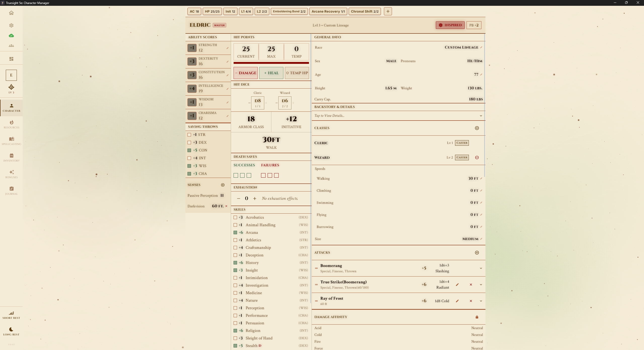Viewport: 644px width, 350px height.
Task: Switch to the Inventory tab
Action: (11, 157)
